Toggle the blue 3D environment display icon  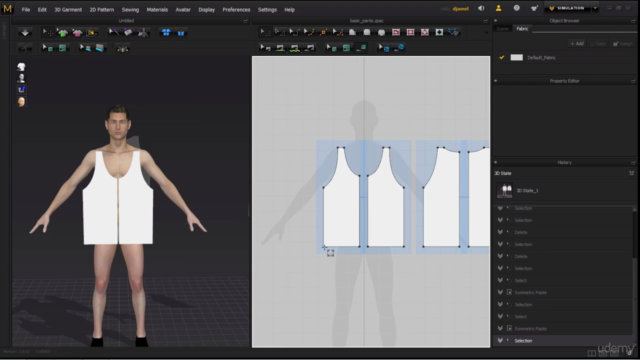click(x=21, y=89)
